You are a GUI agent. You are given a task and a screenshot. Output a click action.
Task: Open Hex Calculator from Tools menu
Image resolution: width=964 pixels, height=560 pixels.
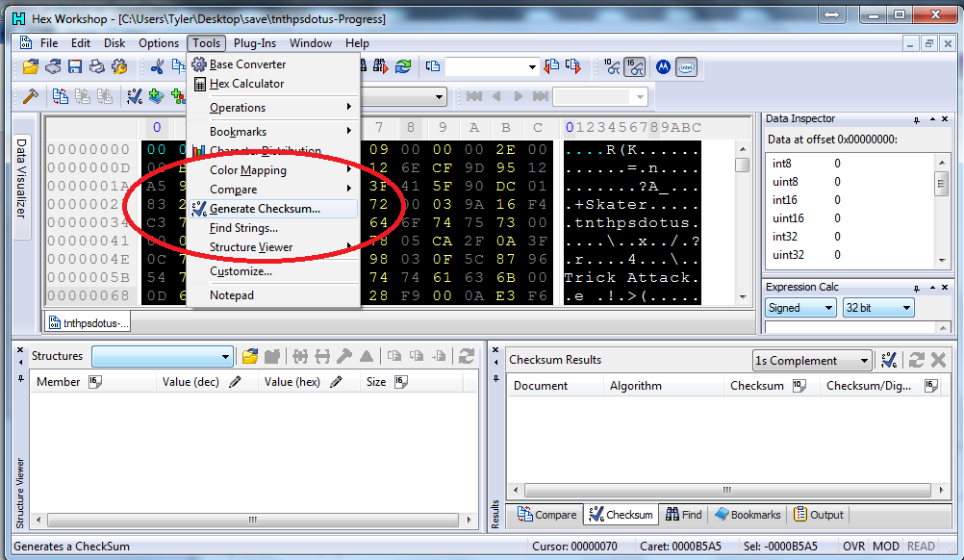point(246,84)
